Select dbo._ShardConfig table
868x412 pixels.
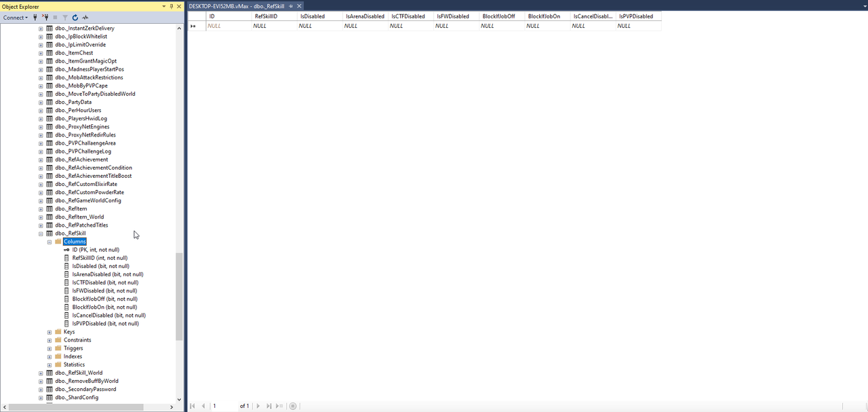[x=77, y=398]
